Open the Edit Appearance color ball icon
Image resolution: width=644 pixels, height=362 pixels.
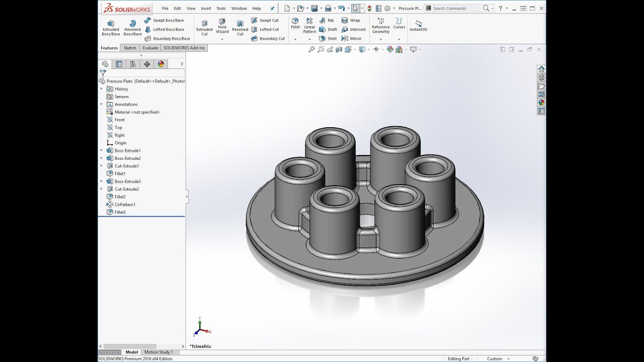click(390, 49)
